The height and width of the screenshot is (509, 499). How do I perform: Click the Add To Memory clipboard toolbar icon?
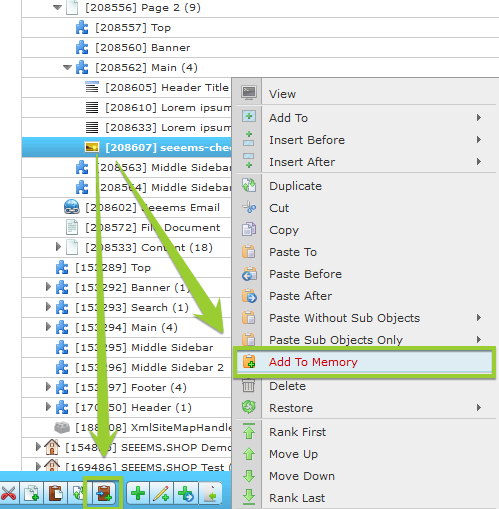[104, 493]
